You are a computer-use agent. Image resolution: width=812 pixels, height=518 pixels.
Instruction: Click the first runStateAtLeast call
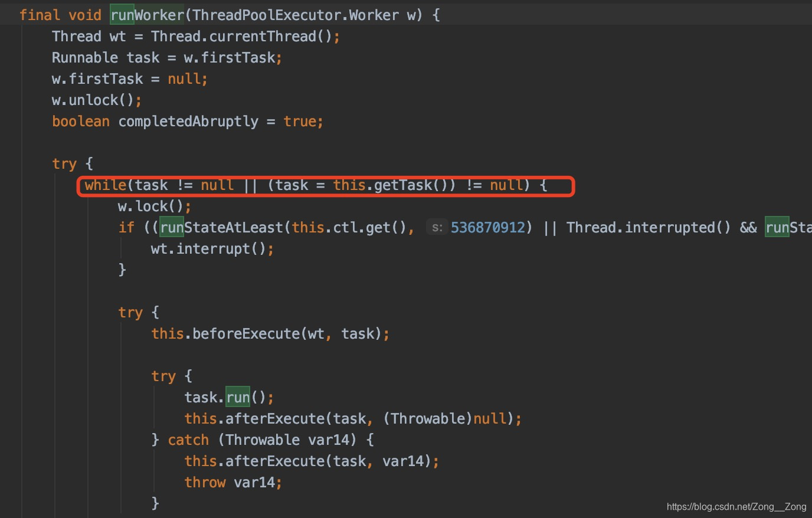point(222,228)
